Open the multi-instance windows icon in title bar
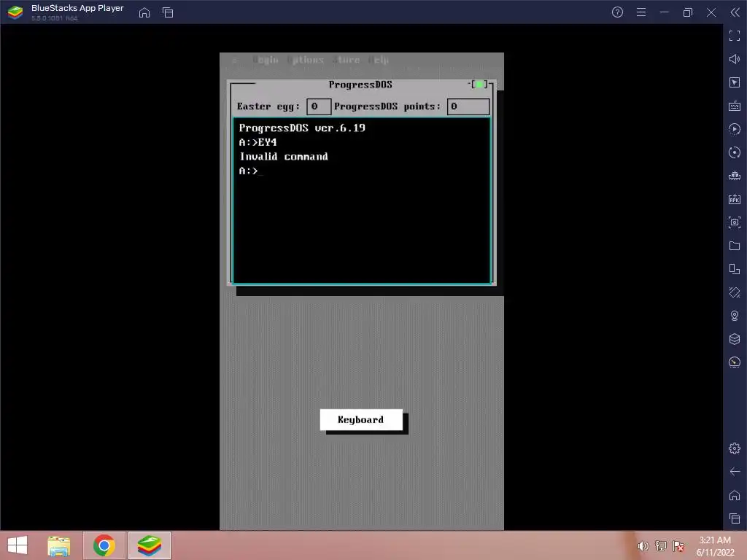Screen dimensions: 747x560 click(168, 12)
